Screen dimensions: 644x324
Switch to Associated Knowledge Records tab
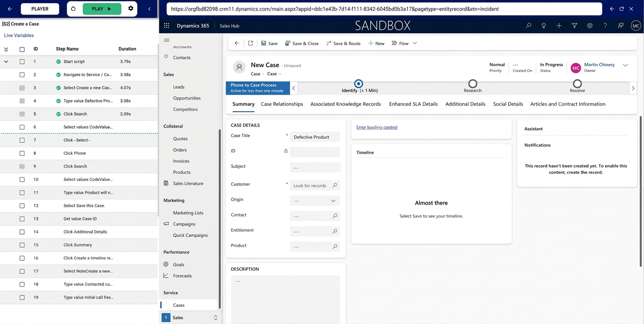coord(345,104)
